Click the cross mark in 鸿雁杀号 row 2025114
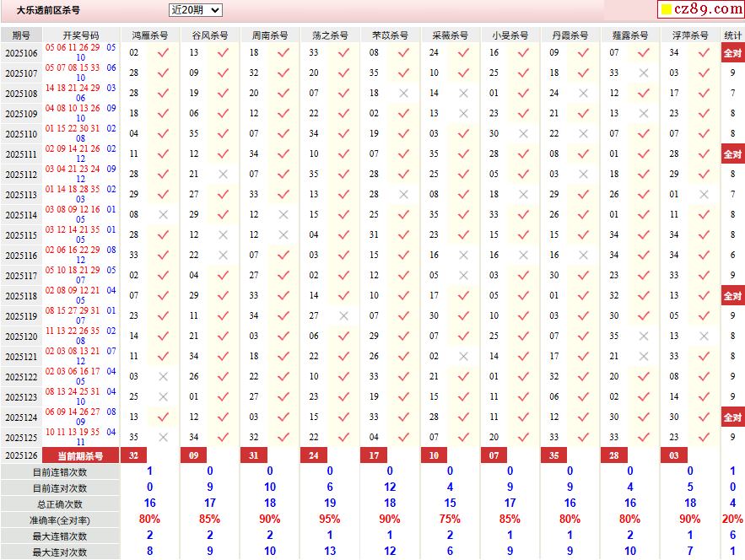Image resolution: width=745 pixels, height=560 pixels. (x=163, y=215)
